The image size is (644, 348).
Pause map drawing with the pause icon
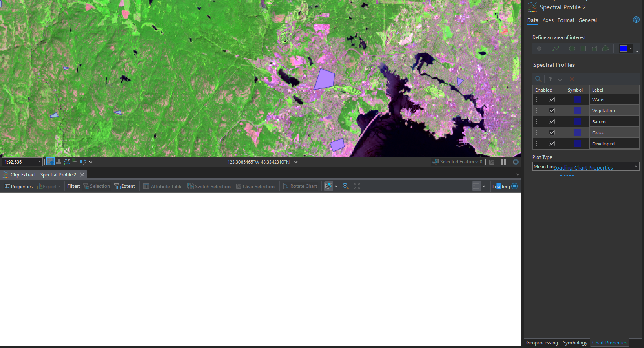503,162
